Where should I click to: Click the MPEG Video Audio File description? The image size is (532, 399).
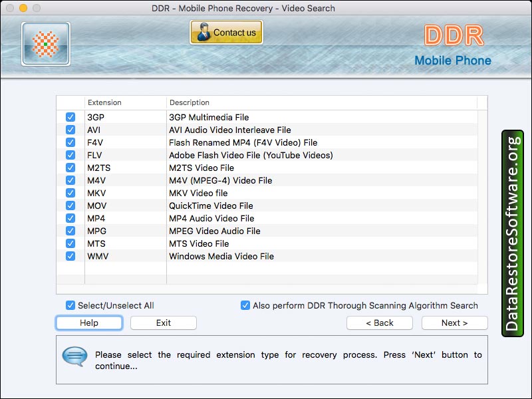point(215,231)
